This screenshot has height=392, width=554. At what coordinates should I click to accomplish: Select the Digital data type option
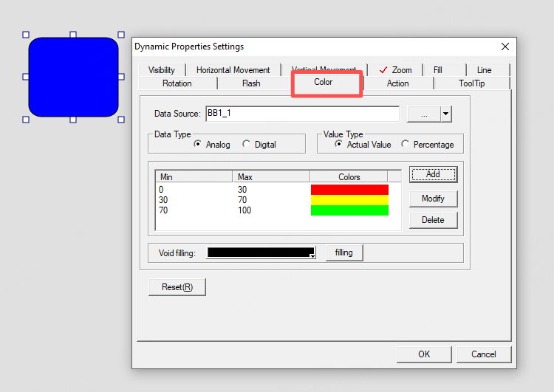tap(247, 145)
